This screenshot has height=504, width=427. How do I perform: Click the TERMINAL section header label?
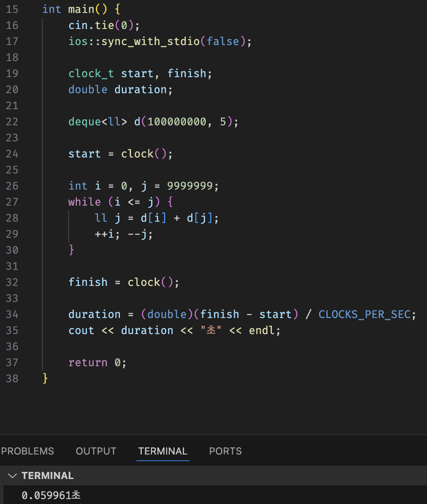pos(48,475)
